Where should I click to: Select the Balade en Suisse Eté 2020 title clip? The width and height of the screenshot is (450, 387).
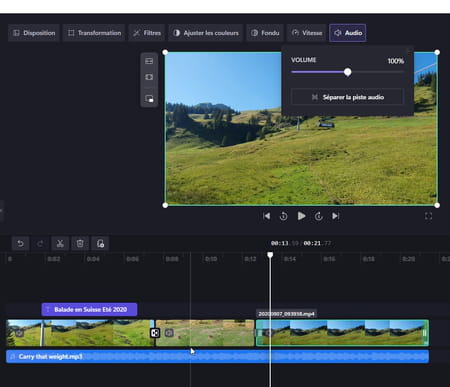[x=89, y=309]
